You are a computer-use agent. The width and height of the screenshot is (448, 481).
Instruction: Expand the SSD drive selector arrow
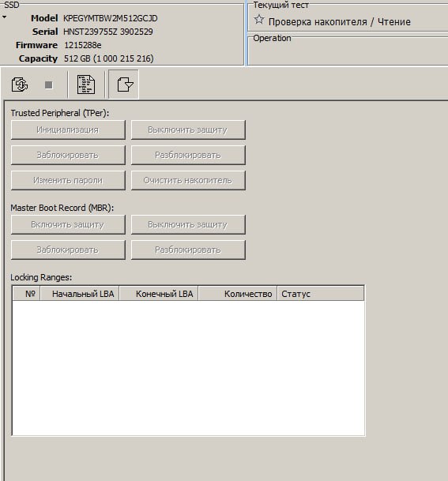pos(4,17)
